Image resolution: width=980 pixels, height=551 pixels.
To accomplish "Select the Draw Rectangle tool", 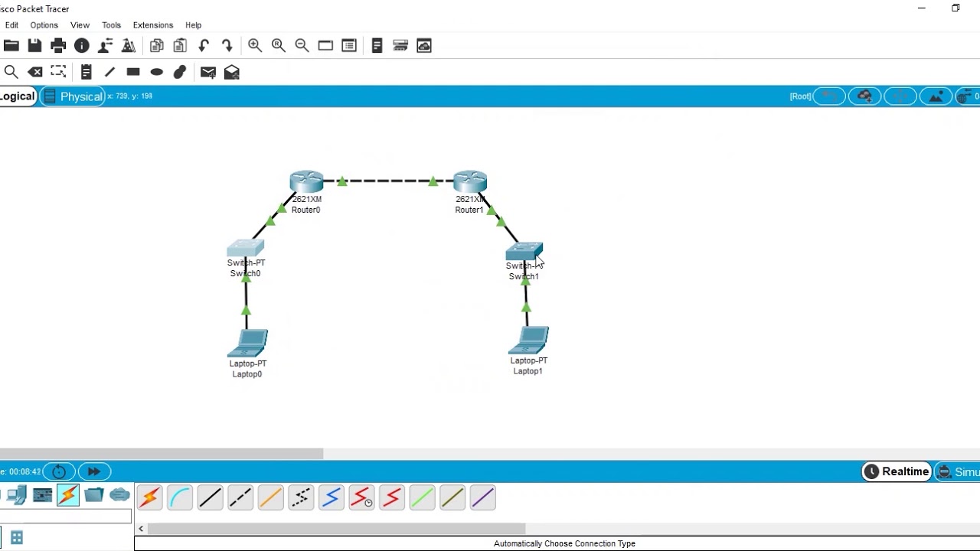I will [133, 72].
